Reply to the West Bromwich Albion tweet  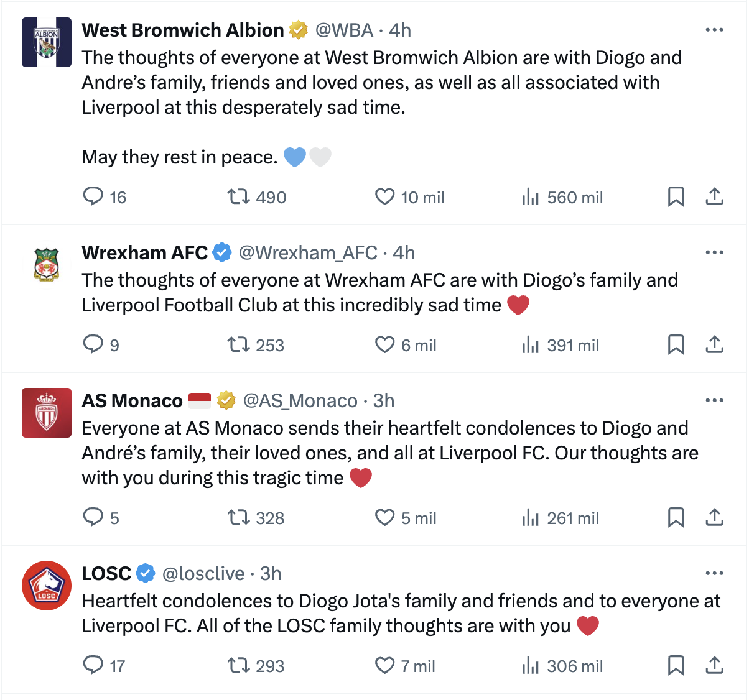click(93, 197)
